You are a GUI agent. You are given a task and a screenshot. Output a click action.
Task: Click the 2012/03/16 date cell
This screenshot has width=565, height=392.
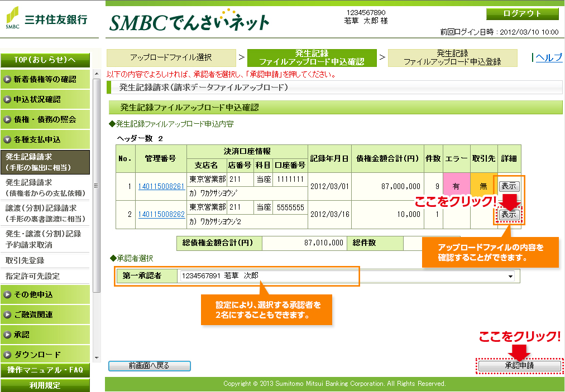330,215
